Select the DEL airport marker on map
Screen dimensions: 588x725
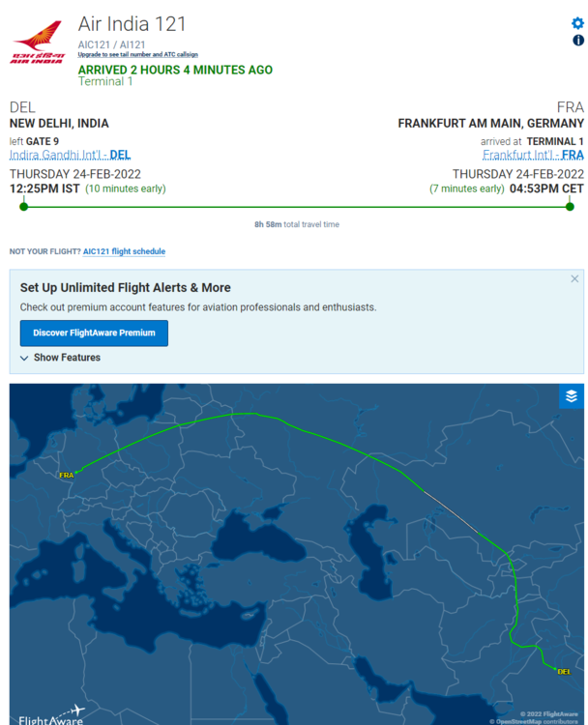click(x=564, y=670)
